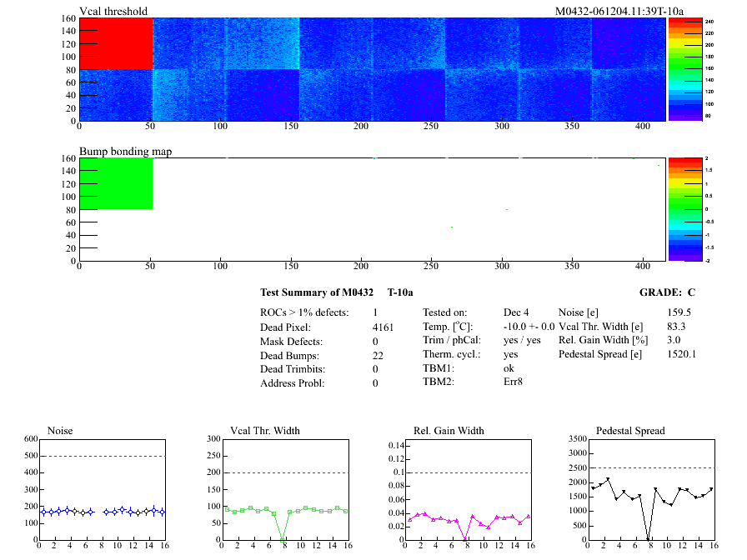Select the Dead Bumps value "22"

pos(378,356)
